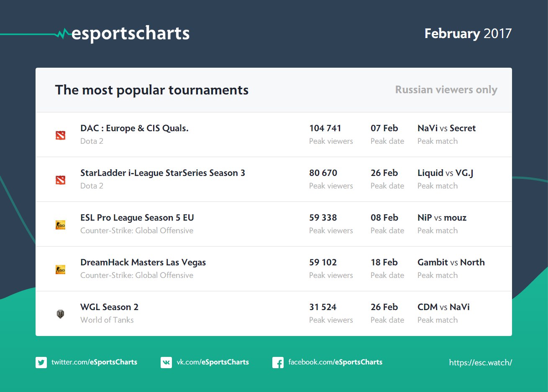Click the NaVi vs Secret peak match
This screenshot has width=548, height=392.
(x=446, y=128)
